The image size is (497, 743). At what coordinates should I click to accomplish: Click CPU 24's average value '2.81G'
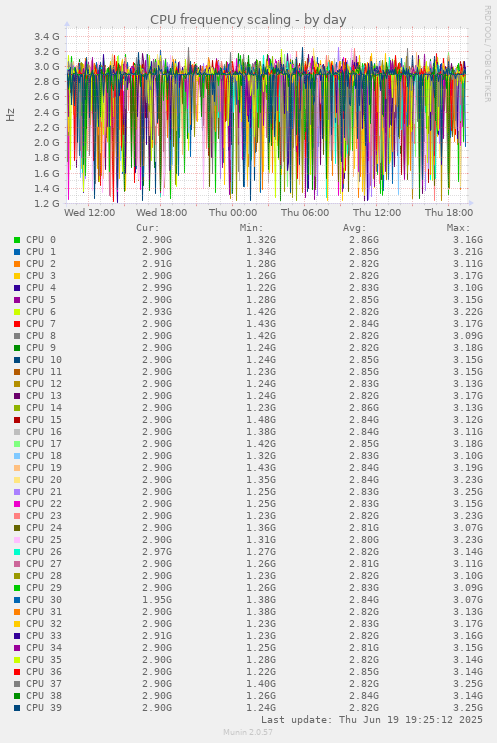point(364,528)
